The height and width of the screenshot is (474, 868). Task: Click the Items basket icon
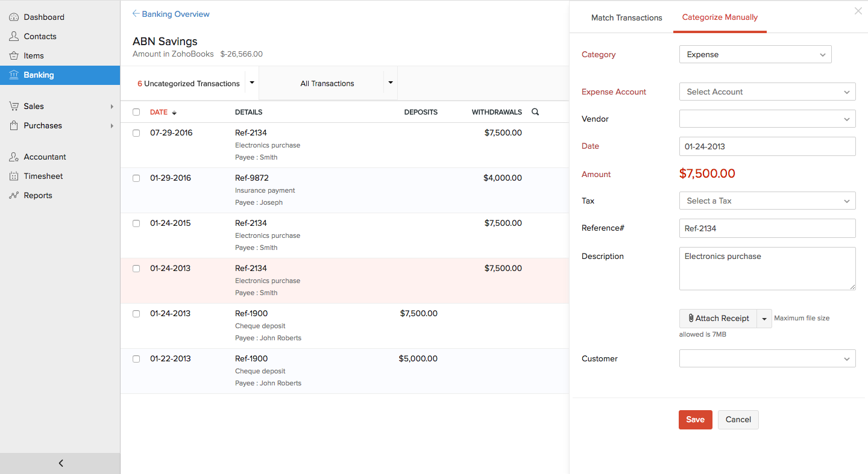click(x=14, y=56)
